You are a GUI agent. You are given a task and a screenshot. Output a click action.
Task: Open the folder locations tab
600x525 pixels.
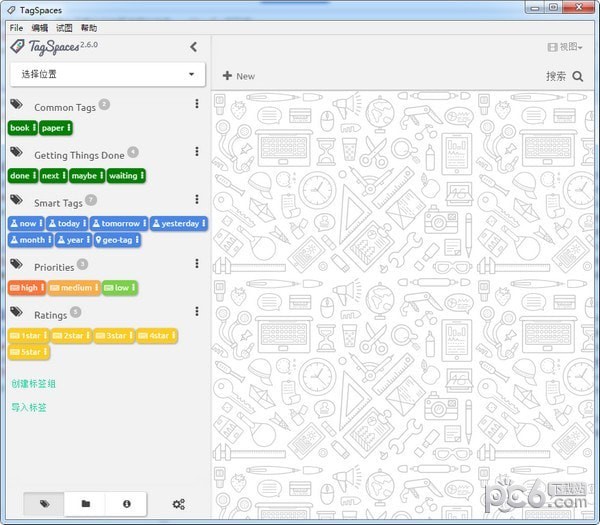point(85,505)
